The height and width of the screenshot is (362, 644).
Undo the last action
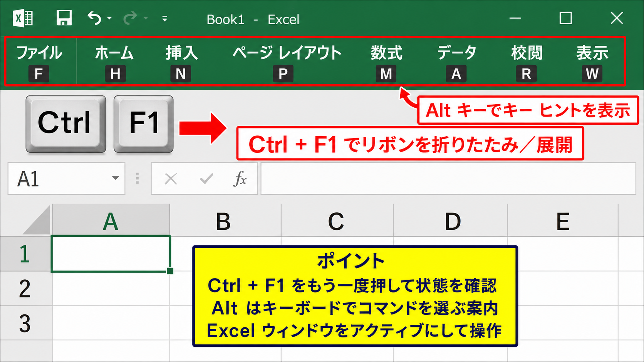94,18
